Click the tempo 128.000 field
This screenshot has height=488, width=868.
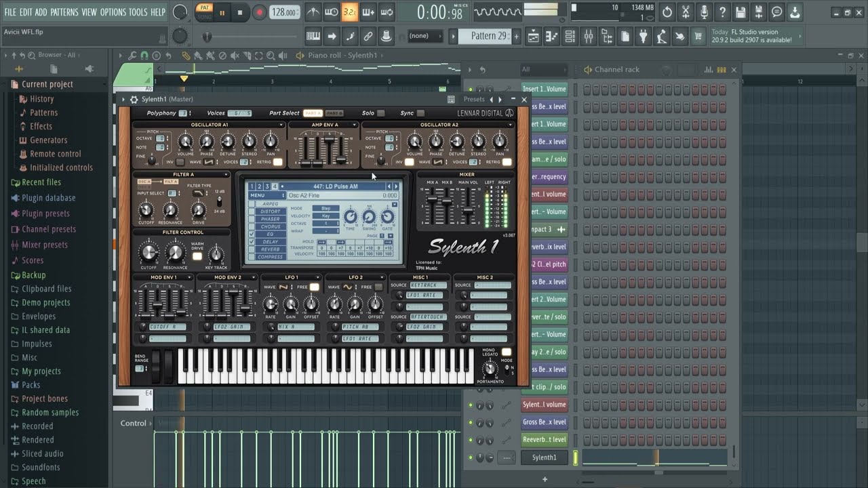pyautogui.click(x=285, y=12)
